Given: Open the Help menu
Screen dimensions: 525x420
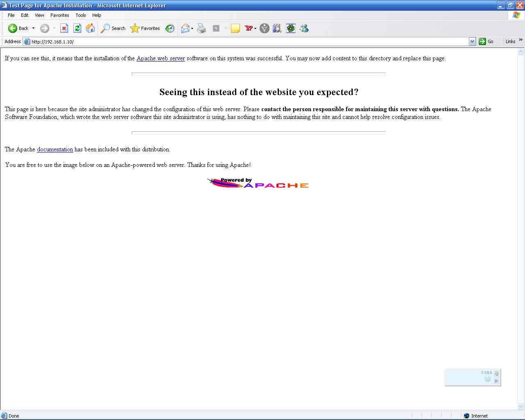Looking at the screenshot, I should click(x=97, y=15).
